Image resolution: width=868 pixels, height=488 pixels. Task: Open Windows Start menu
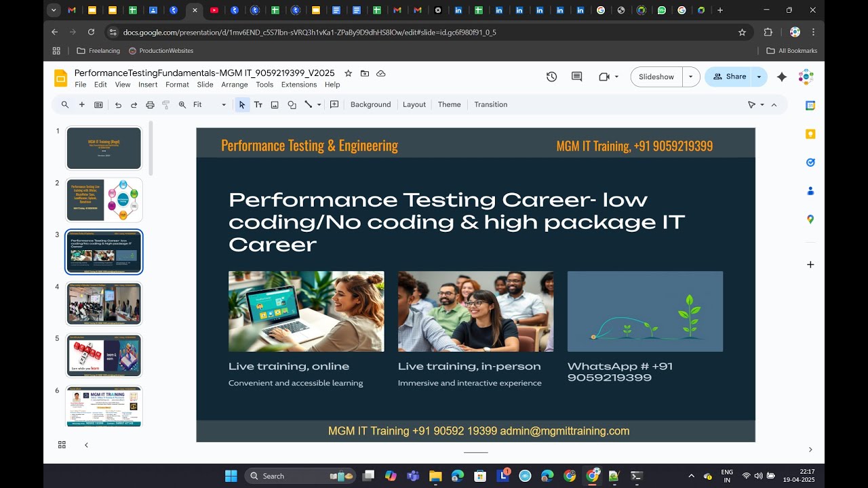tap(231, 476)
